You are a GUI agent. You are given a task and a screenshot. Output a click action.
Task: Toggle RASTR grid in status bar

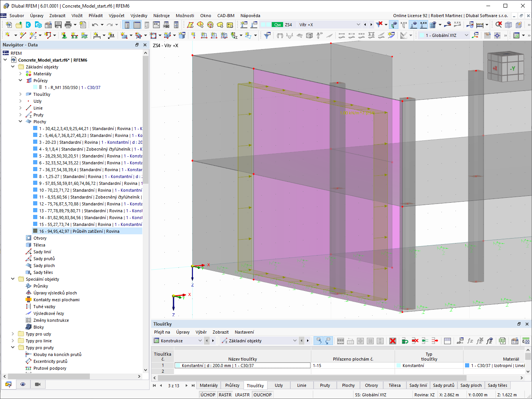[x=225, y=395]
